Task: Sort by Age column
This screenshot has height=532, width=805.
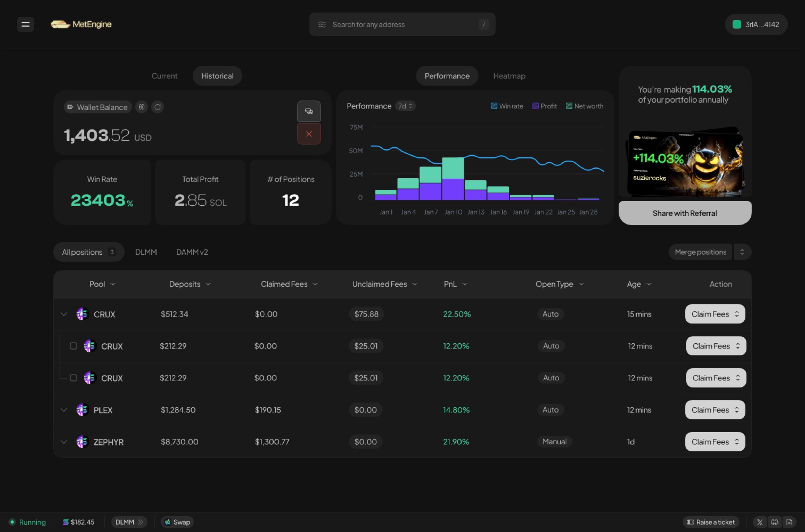Action: point(639,284)
